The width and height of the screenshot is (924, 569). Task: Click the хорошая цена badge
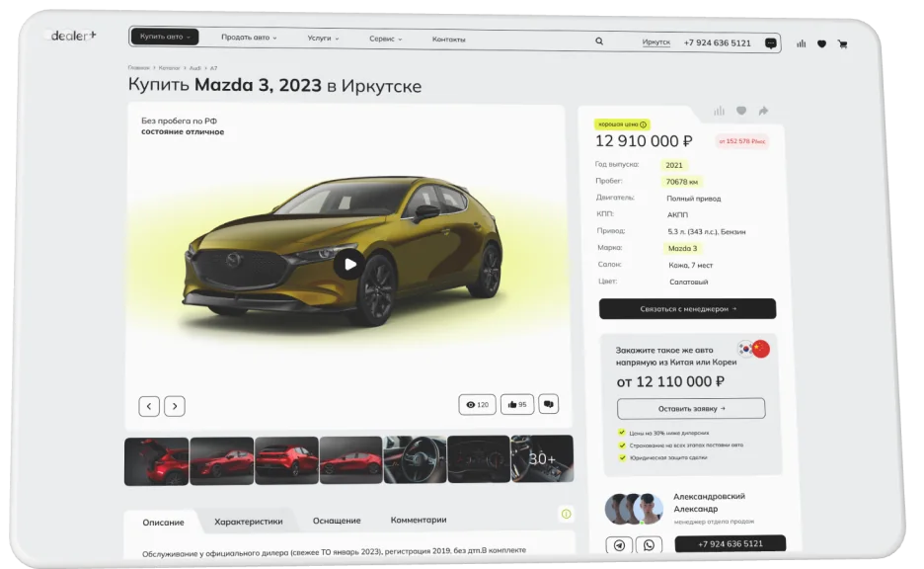622,124
